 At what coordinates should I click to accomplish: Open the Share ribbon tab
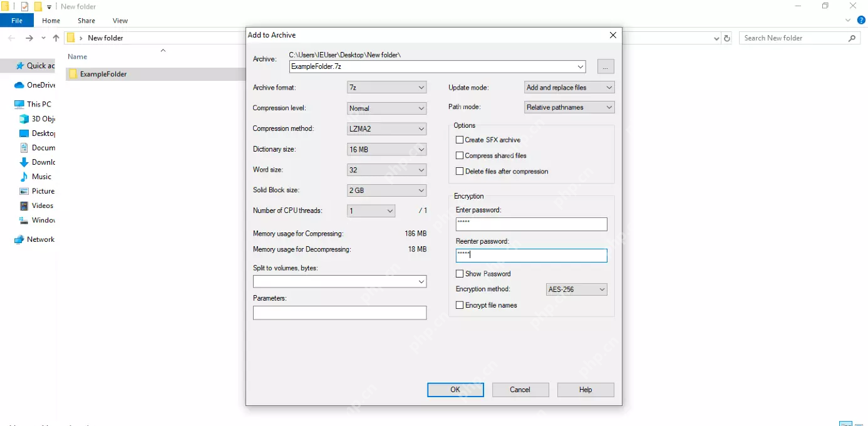click(x=86, y=21)
